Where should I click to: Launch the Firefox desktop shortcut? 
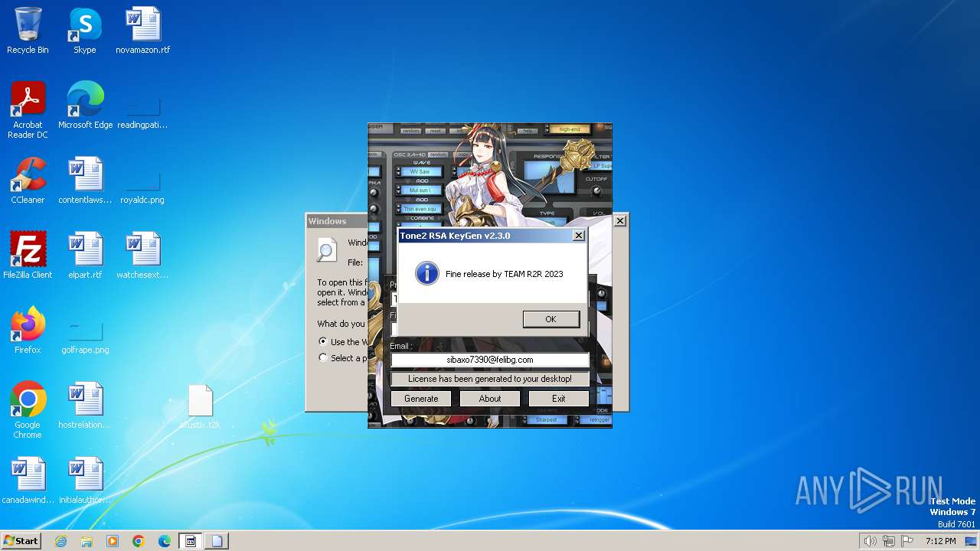coord(28,331)
